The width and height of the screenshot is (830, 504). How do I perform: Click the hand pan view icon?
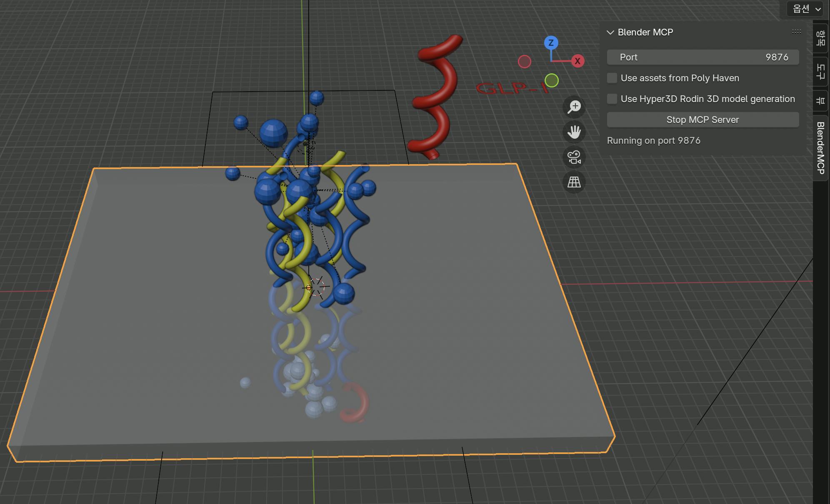[574, 132]
